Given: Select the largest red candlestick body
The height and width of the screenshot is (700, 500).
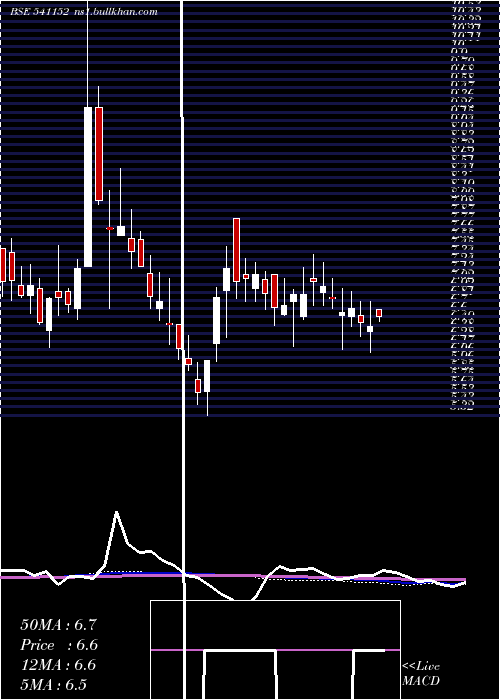Looking at the screenshot, I should [99, 154].
